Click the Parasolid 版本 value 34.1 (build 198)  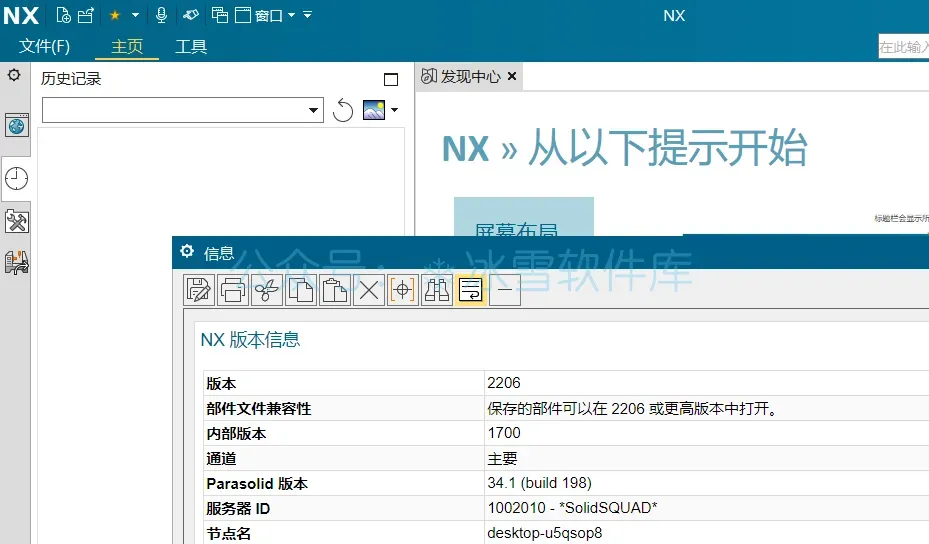(539, 483)
